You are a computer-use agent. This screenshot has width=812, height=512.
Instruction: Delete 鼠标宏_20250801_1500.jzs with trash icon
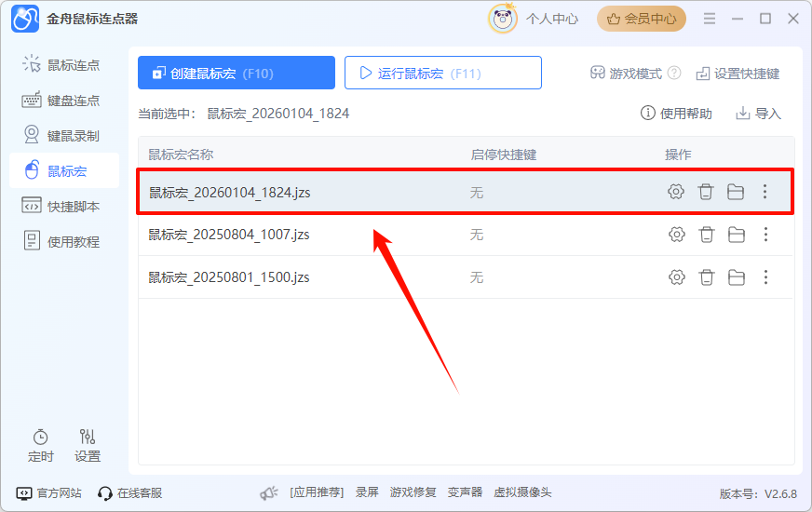707,277
